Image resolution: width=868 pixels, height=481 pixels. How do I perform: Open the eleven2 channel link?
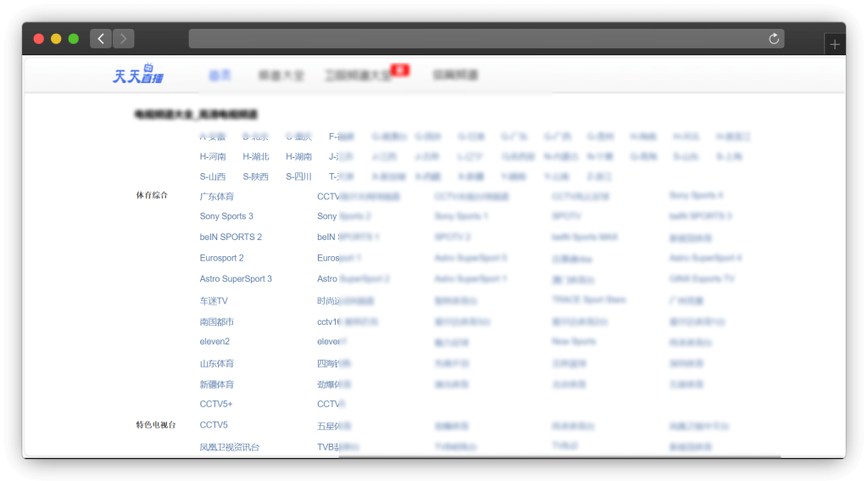coord(214,342)
